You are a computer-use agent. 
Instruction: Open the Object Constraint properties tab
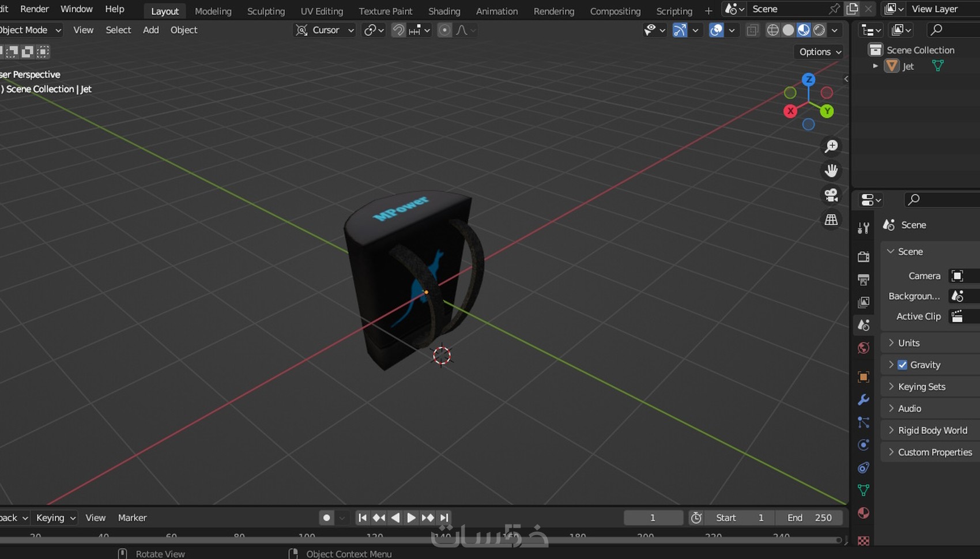point(864,467)
